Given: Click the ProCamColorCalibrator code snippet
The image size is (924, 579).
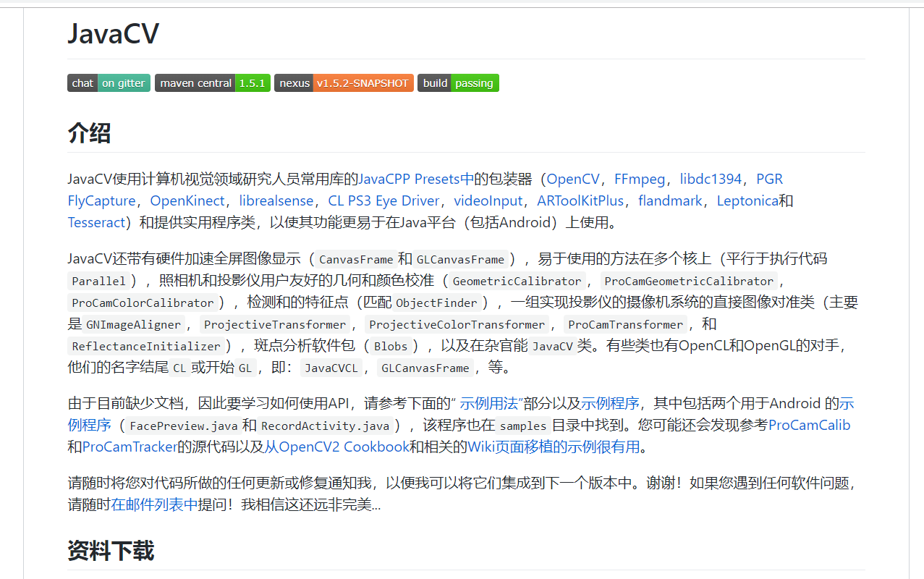Looking at the screenshot, I should [143, 303].
